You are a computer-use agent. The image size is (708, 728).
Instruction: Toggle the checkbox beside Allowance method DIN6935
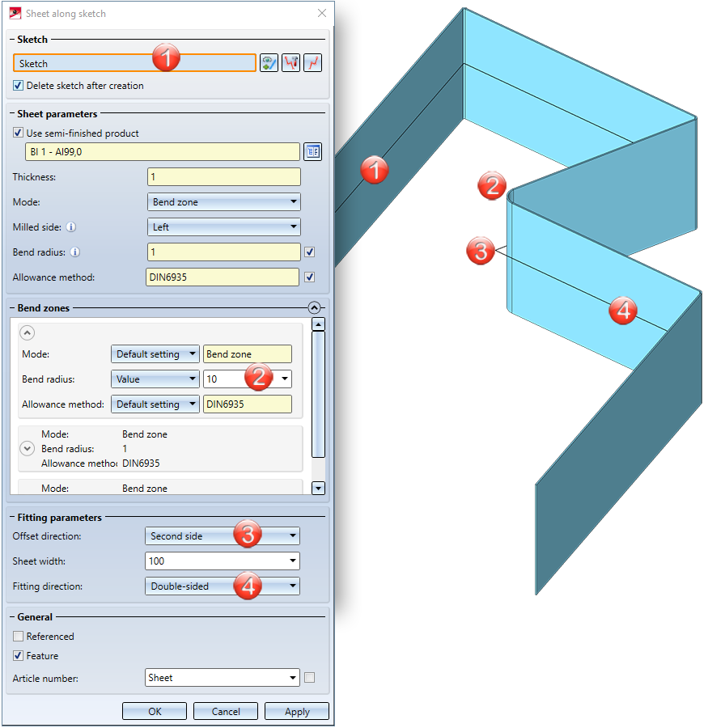point(309,277)
